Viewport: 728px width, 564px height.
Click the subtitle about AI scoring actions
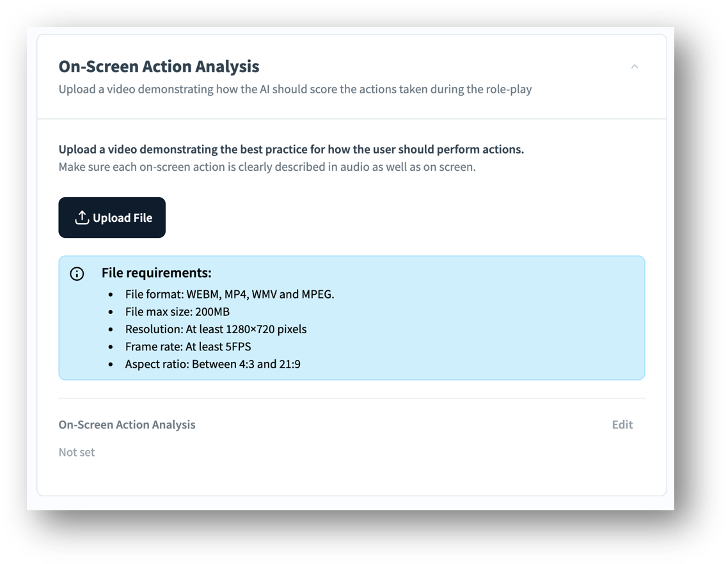coord(295,90)
